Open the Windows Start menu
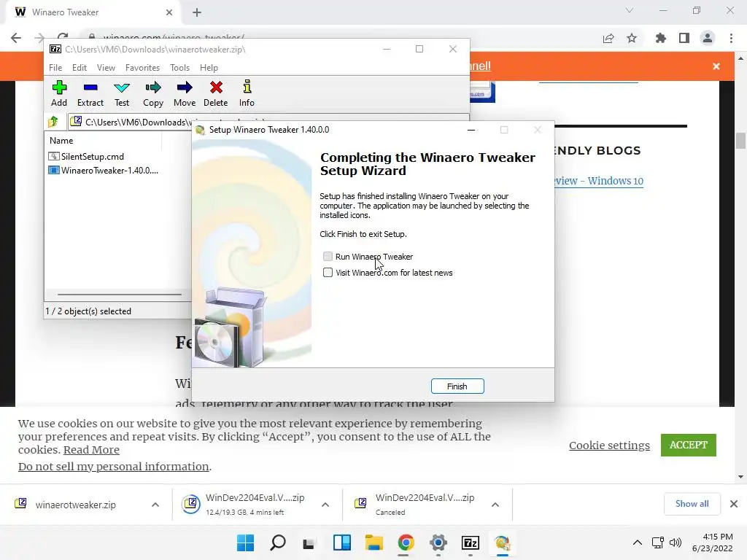 click(246, 542)
